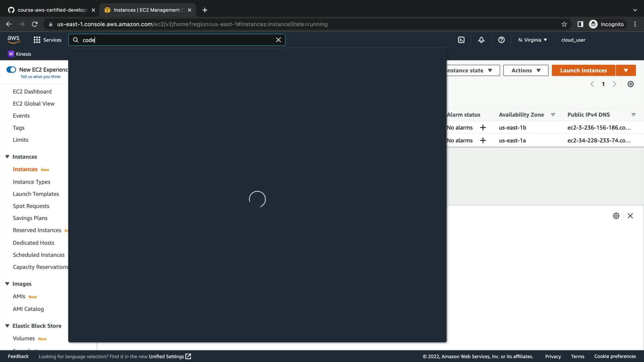
Task: Toggle the New EC2 Experience switch
Action: (x=11, y=70)
